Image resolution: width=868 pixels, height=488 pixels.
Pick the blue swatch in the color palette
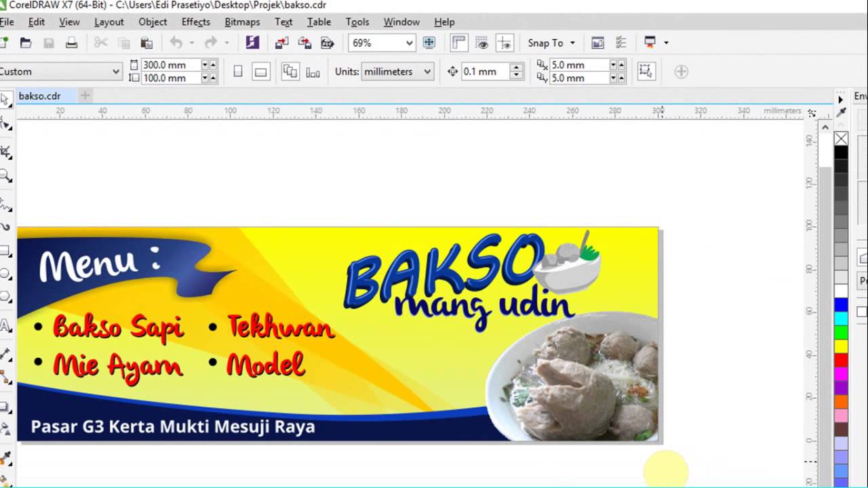(x=841, y=306)
